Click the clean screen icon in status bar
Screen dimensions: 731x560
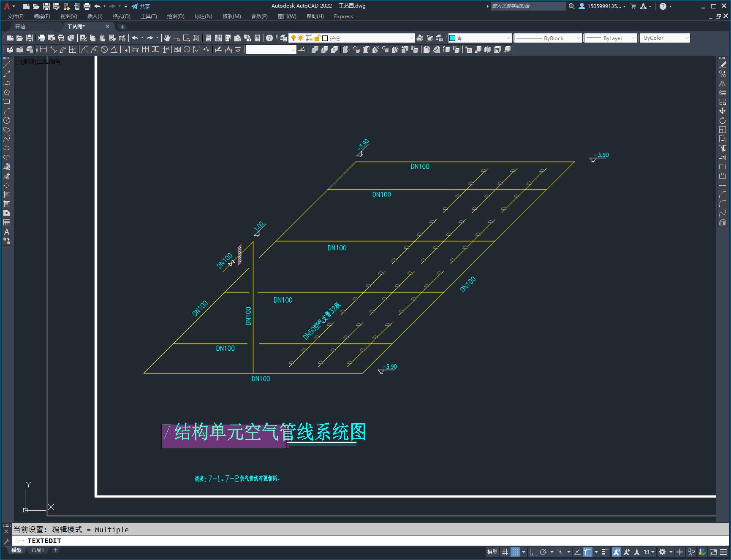click(713, 552)
